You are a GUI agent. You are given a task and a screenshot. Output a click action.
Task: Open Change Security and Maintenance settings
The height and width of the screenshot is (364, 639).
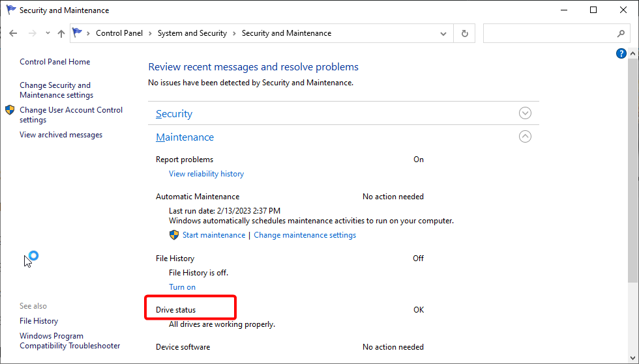56,90
